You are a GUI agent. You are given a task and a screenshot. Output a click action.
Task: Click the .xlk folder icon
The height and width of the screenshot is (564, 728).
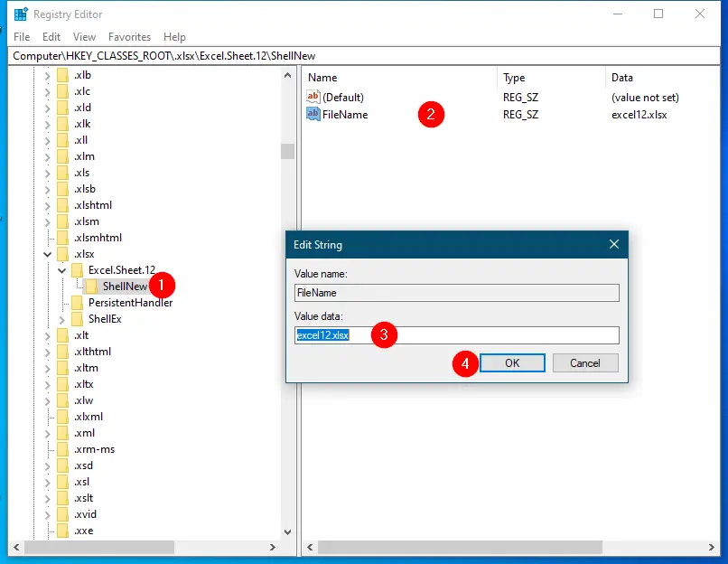tap(62, 124)
